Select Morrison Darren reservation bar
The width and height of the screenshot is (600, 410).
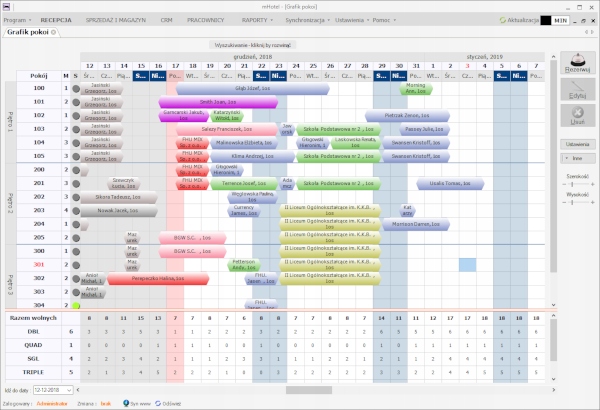click(x=416, y=224)
